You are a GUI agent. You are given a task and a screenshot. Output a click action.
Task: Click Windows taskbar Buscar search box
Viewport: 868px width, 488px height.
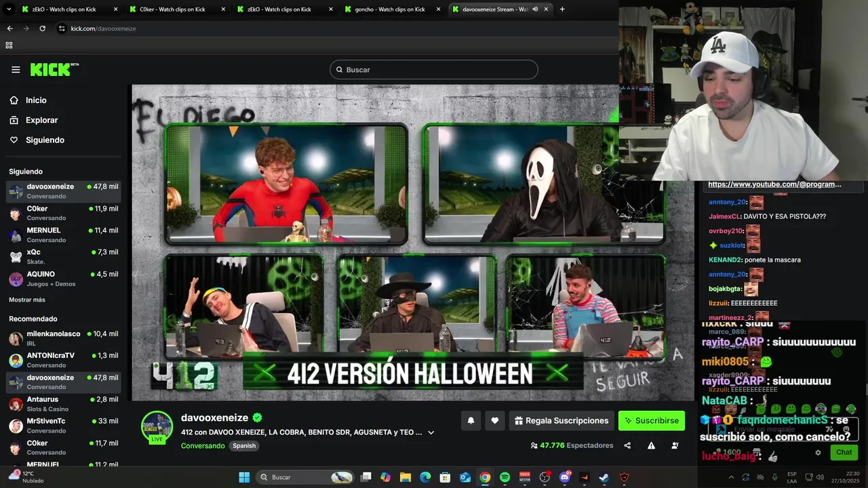coord(305,477)
